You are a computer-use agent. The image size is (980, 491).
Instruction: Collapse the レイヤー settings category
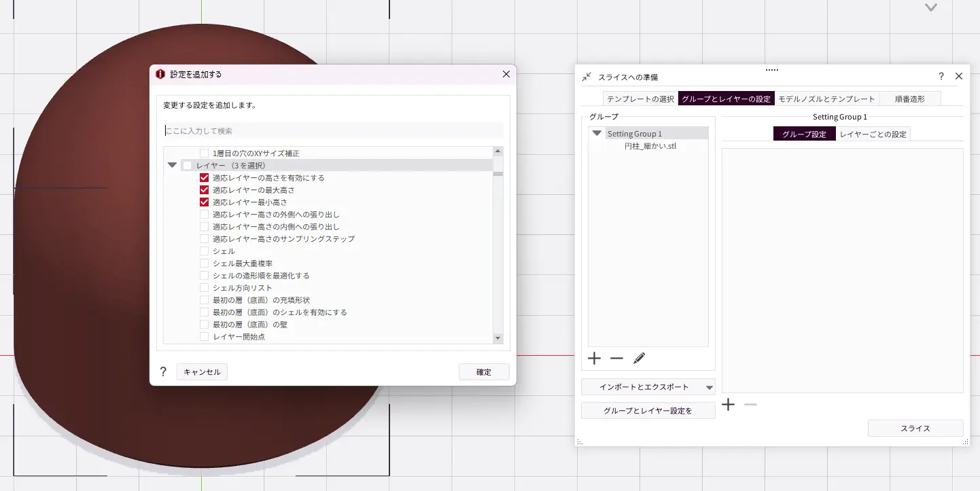pos(172,165)
